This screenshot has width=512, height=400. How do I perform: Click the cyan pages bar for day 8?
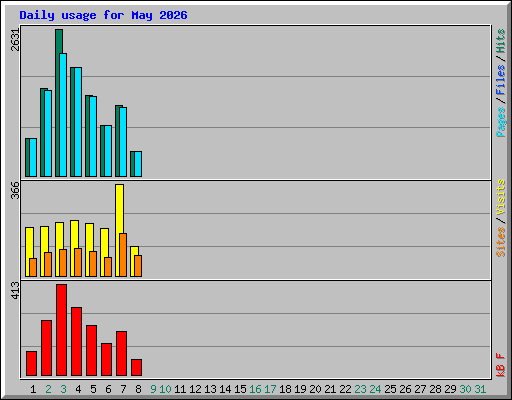click(138, 164)
